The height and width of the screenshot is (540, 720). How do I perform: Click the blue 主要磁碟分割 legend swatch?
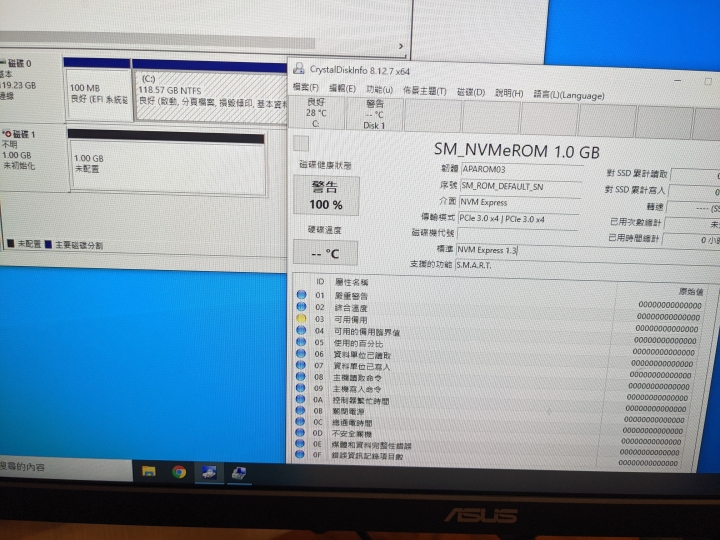point(48,244)
